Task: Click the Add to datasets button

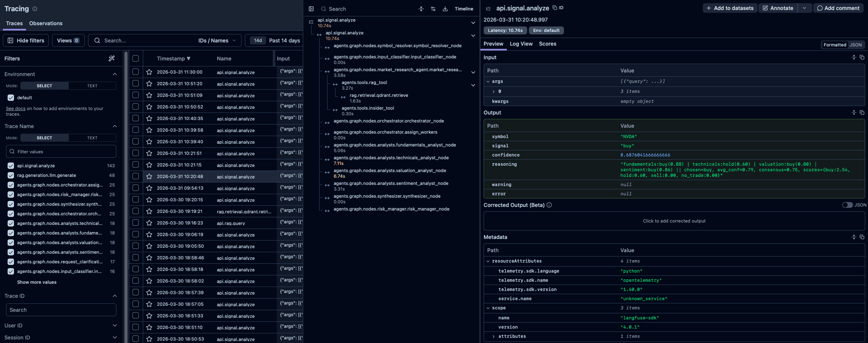Action: pyautogui.click(x=730, y=8)
